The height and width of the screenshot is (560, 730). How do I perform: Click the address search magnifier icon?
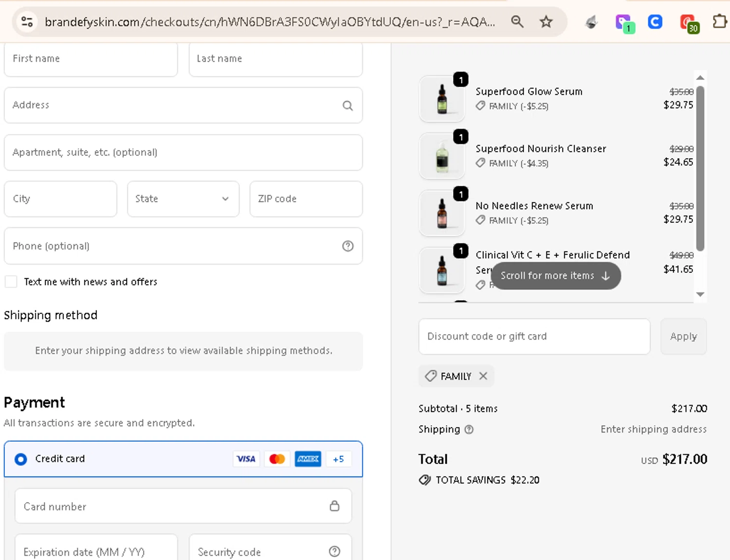[347, 106]
